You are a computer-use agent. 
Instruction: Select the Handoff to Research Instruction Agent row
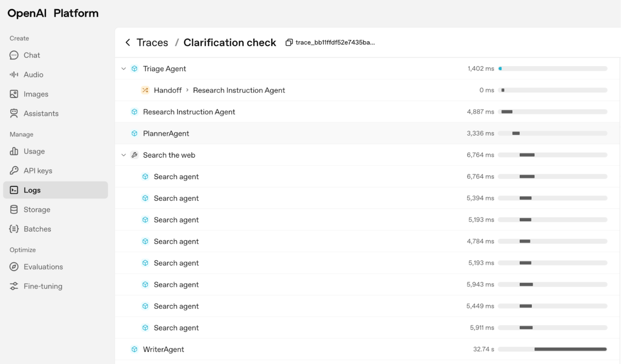367,90
